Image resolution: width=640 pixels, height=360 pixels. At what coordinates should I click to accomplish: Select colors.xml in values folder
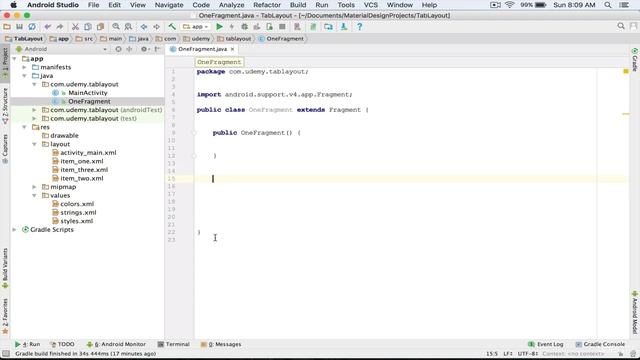click(77, 204)
